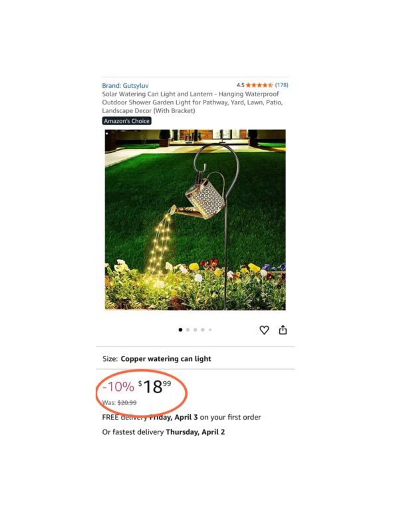399x532 pixels.
Task: View the 178 customer reviews
Action: click(x=281, y=85)
